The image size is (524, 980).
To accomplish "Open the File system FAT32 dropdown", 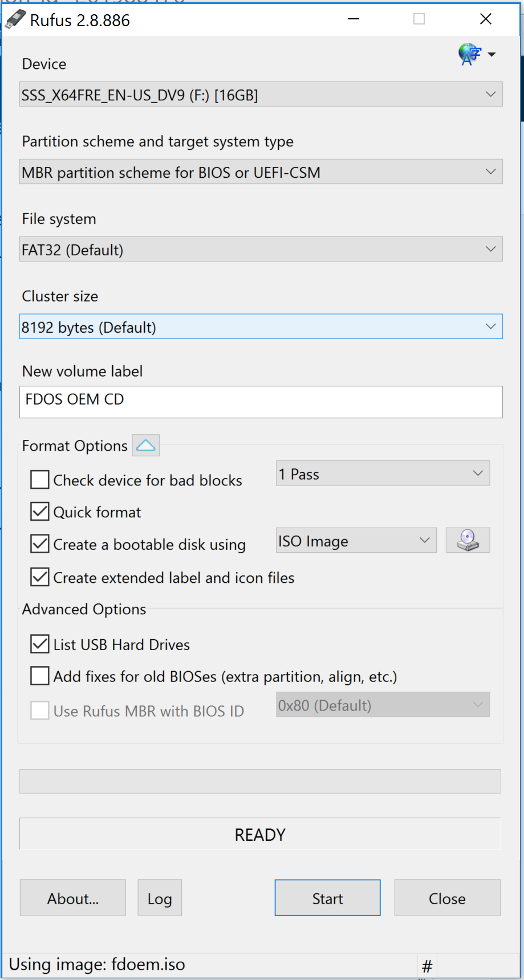I will coord(261,250).
